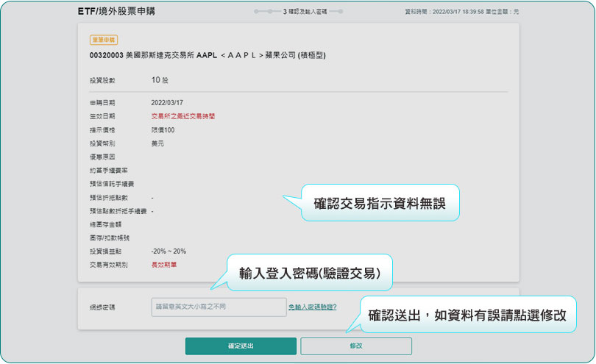Select the 限價100 price value
This screenshot has height=364, width=596.
tap(163, 130)
